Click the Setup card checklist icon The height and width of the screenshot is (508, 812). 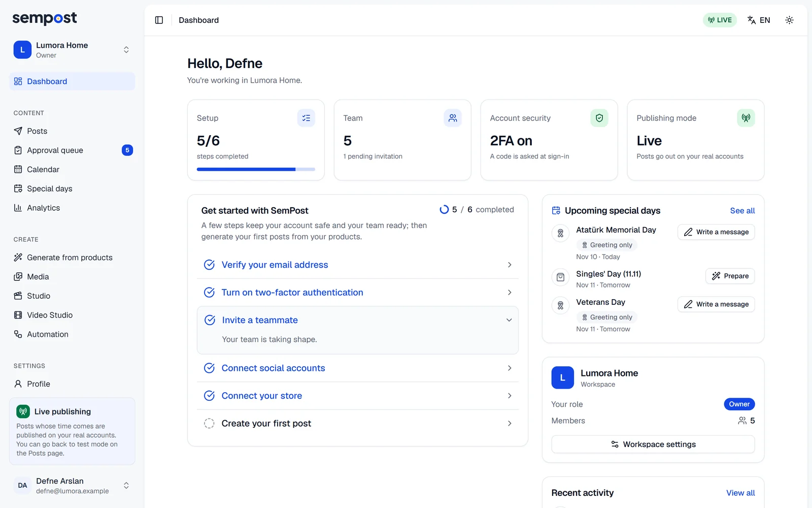(x=306, y=118)
